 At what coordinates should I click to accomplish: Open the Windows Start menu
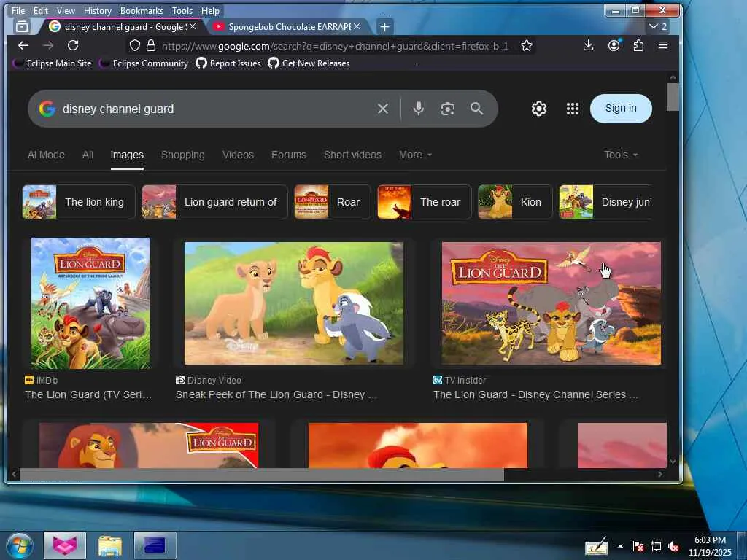(x=20, y=545)
